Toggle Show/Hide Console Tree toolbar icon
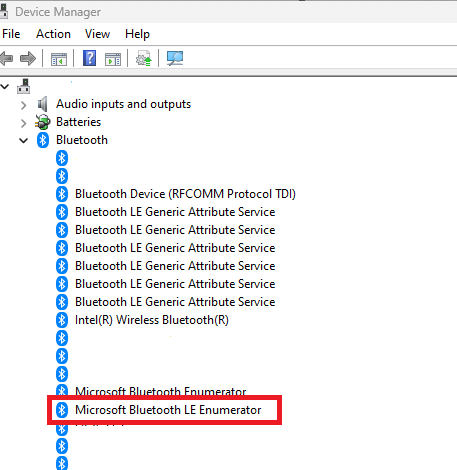The width and height of the screenshot is (457, 470). coord(59,59)
